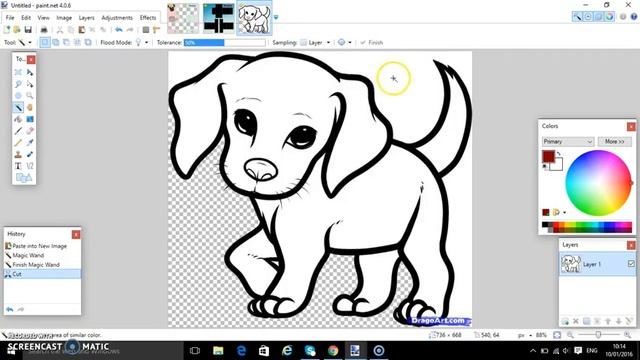Select the Rectangle Select tool
Image resolution: width=640 pixels, height=360 pixels.
[x=18, y=72]
